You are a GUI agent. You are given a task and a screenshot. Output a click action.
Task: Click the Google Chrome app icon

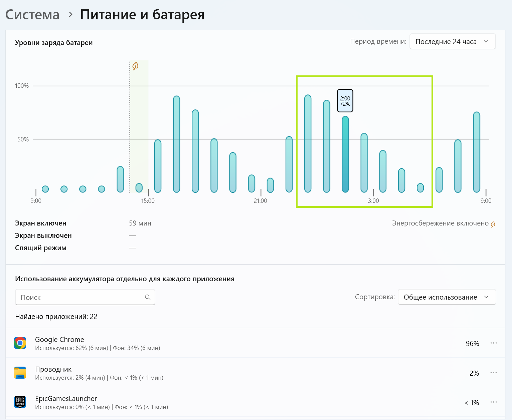20,343
